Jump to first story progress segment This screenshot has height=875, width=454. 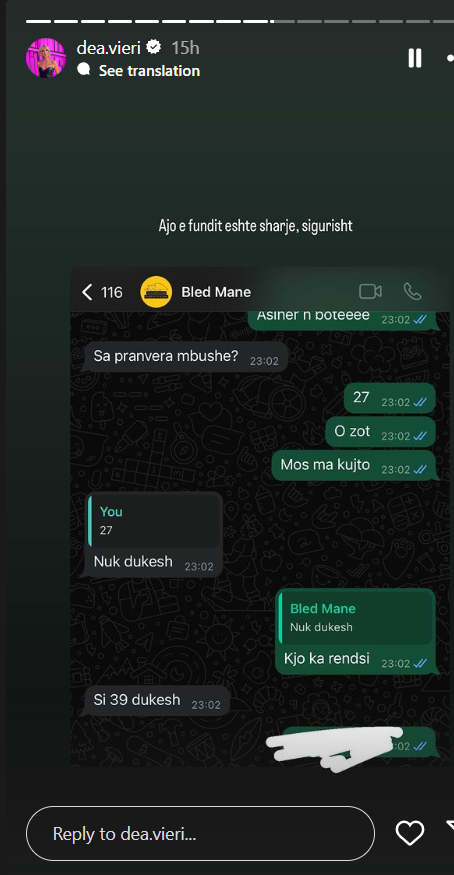pyautogui.click(x=38, y=22)
